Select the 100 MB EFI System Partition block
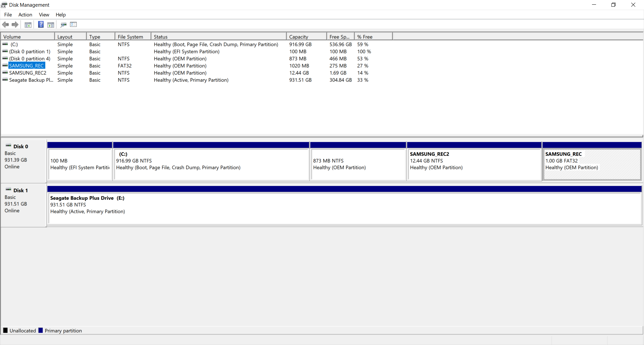Image resolution: width=644 pixels, height=345 pixels. (x=80, y=164)
